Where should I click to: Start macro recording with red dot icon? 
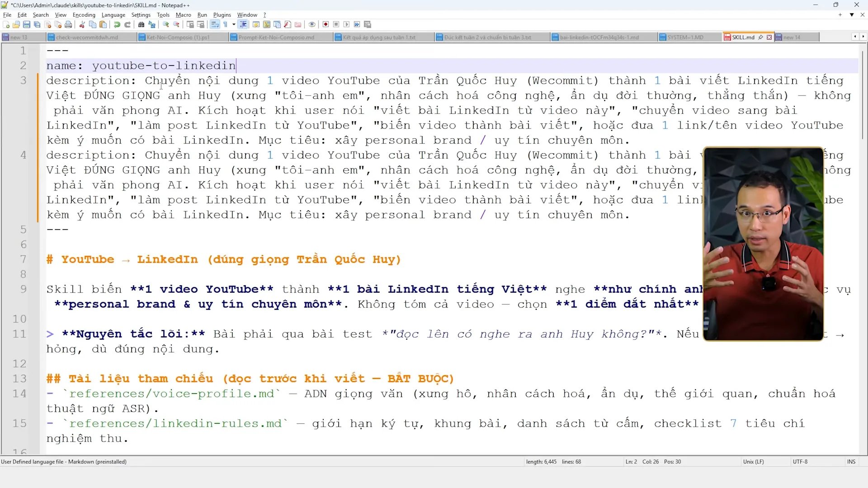pyautogui.click(x=325, y=24)
